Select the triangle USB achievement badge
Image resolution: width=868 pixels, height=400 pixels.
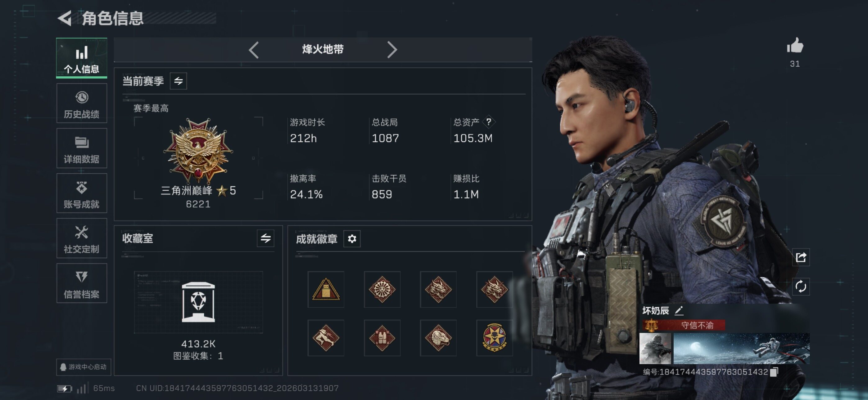(326, 289)
